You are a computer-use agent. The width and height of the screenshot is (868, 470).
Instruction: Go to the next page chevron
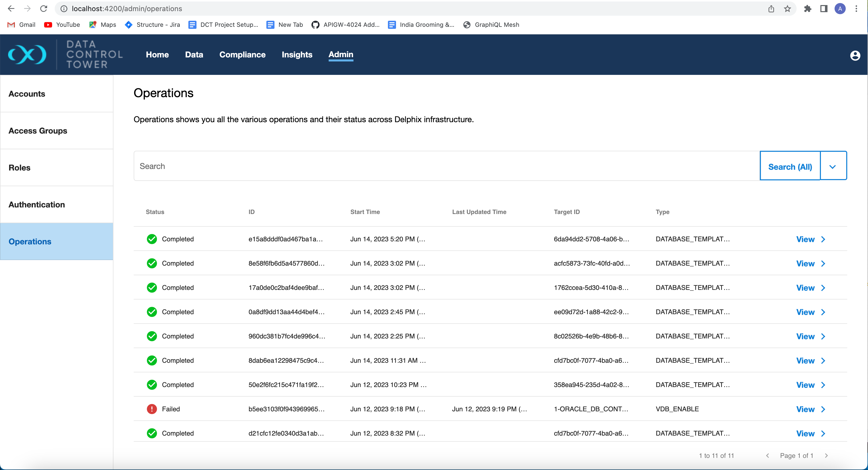[x=826, y=456]
